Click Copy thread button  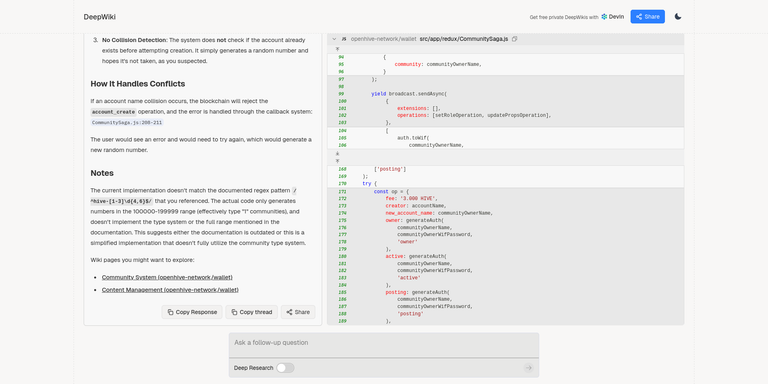point(251,312)
